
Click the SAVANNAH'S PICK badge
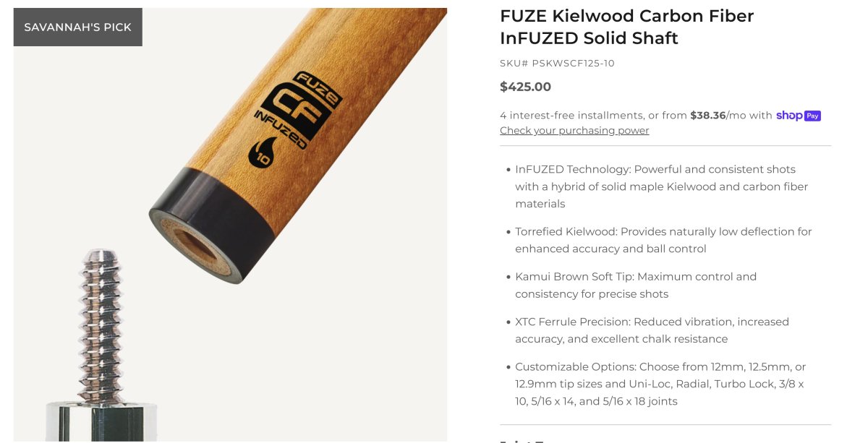[77, 27]
